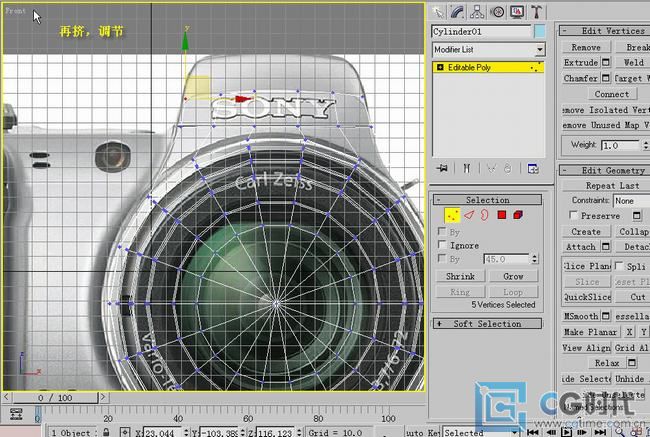This screenshot has width=650, height=437.
Task: Adjust the X coordinate spinner arrows
Action: [x=186, y=432]
